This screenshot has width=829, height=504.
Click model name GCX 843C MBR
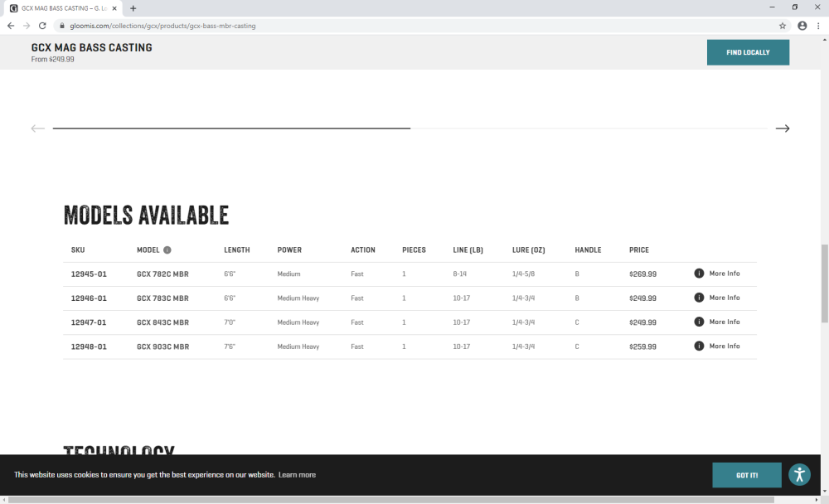pyautogui.click(x=162, y=322)
